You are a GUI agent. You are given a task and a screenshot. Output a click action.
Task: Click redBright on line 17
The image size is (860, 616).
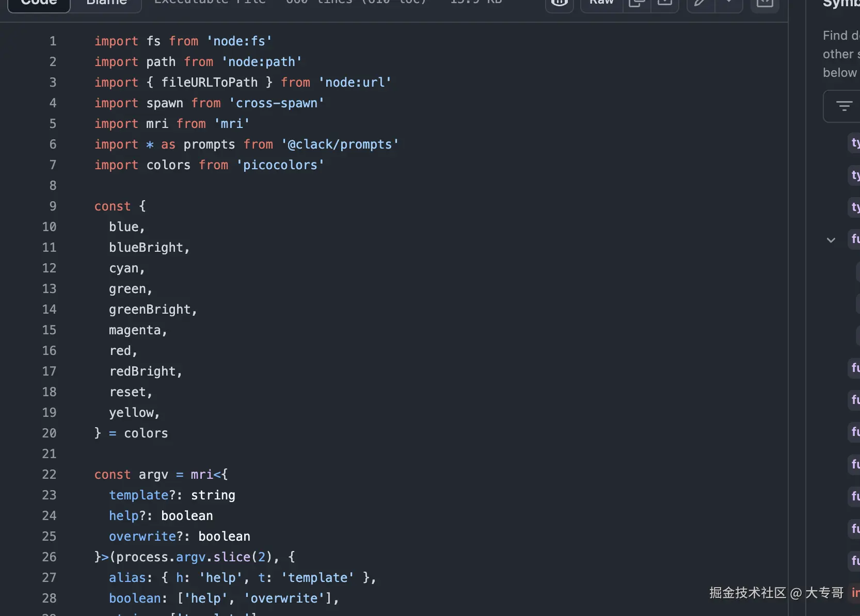coord(142,371)
